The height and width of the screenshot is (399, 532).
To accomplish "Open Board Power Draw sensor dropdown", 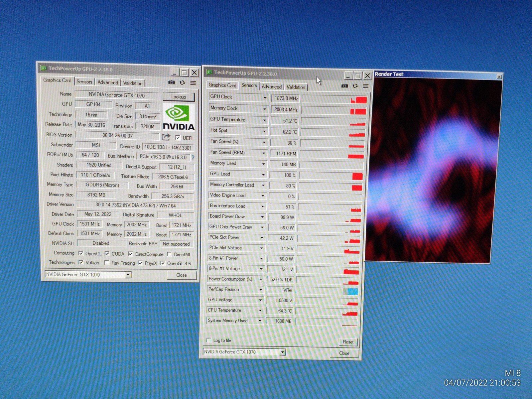I will (262, 217).
